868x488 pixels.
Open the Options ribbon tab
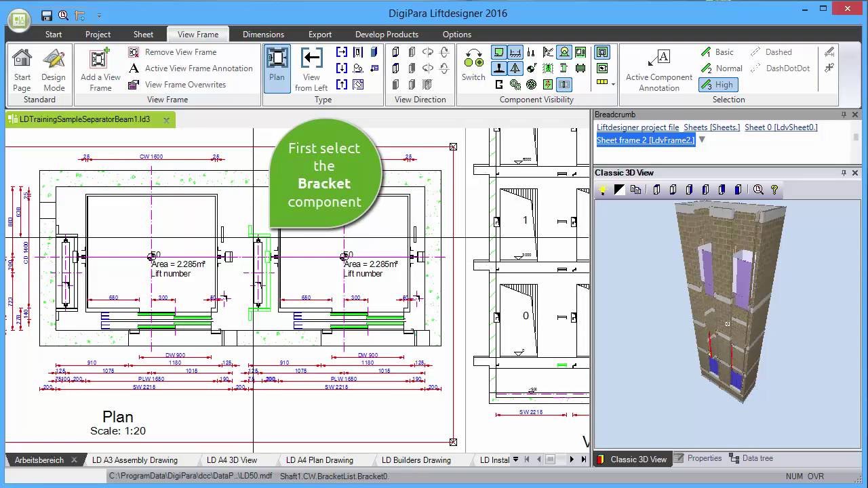(x=457, y=35)
